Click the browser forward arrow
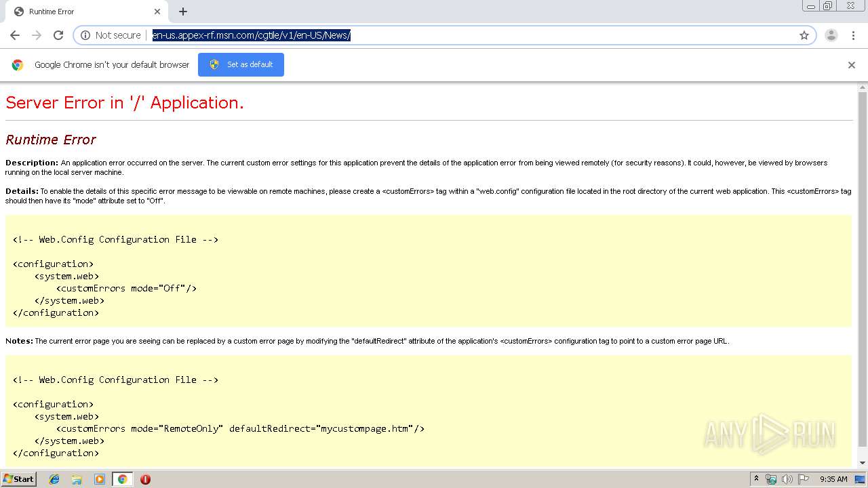Viewport: 868px width, 488px height. [x=37, y=35]
